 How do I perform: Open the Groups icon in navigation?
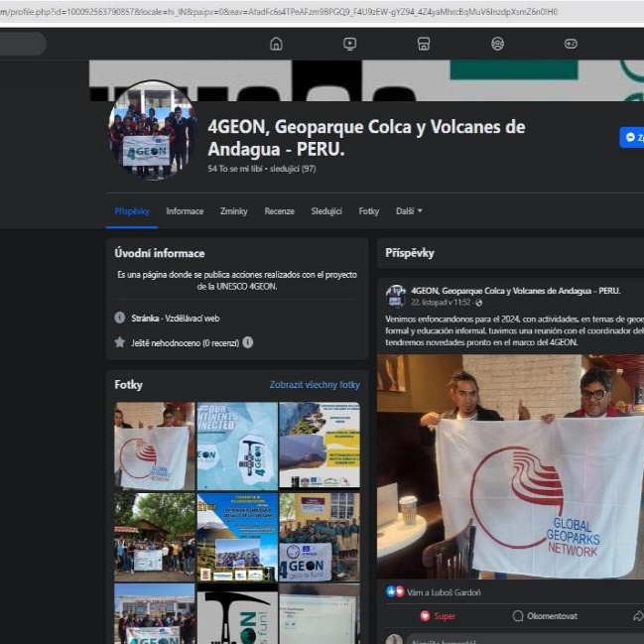coord(497,44)
